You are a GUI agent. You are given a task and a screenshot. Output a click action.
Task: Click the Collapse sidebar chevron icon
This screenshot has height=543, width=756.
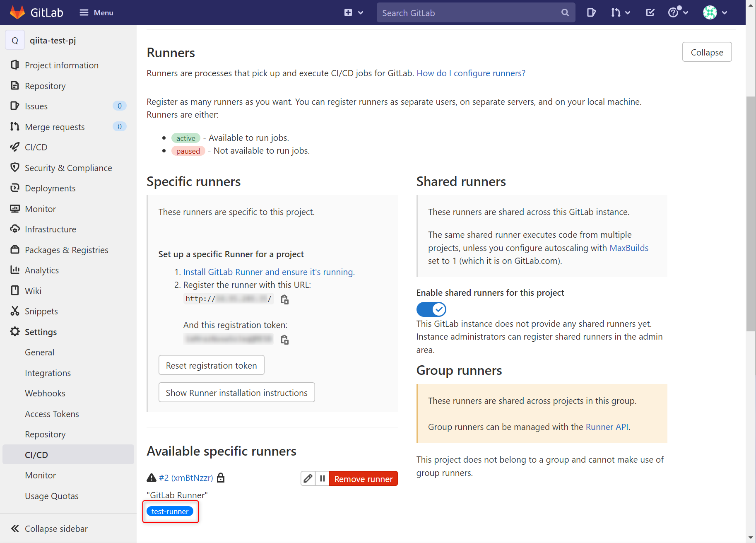14,529
